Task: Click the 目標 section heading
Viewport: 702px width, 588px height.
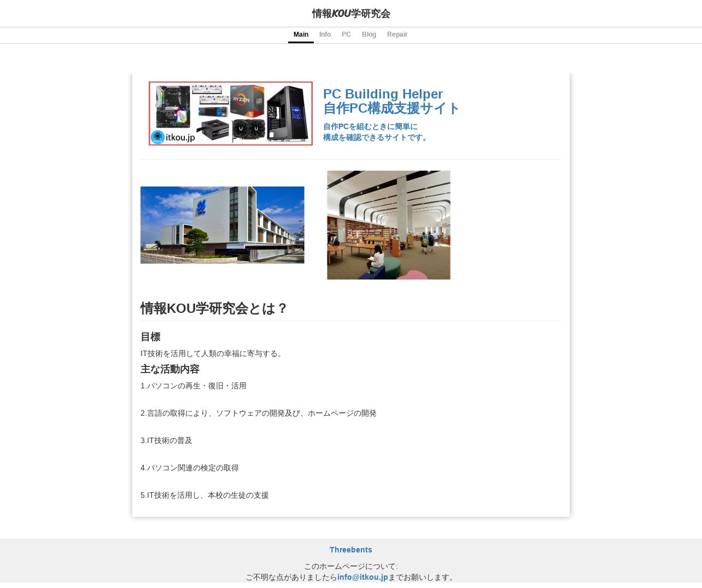Action: click(150, 337)
